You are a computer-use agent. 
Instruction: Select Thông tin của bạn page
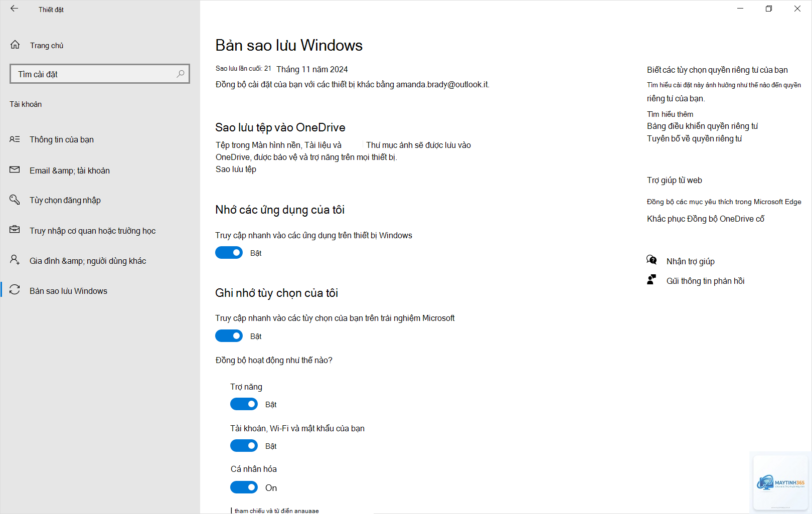[x=62, y=139]
